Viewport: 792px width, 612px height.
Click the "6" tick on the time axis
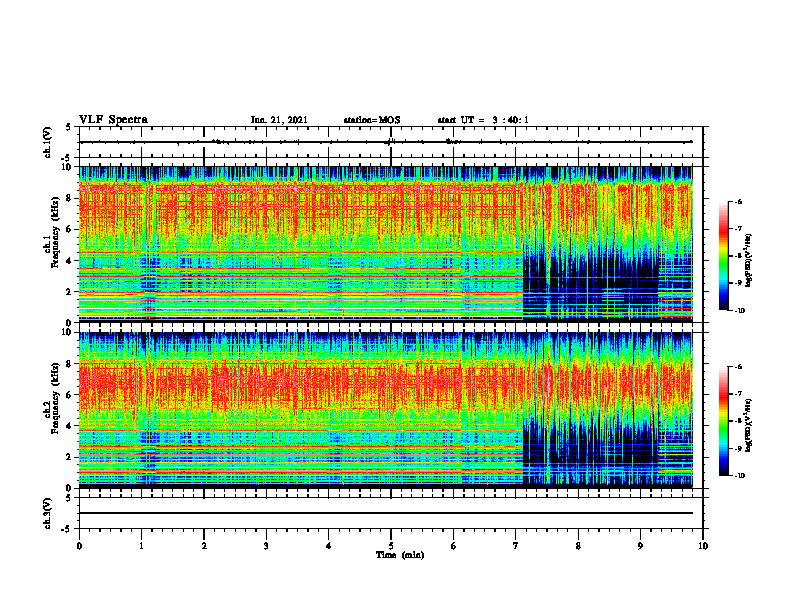[453, 546]
